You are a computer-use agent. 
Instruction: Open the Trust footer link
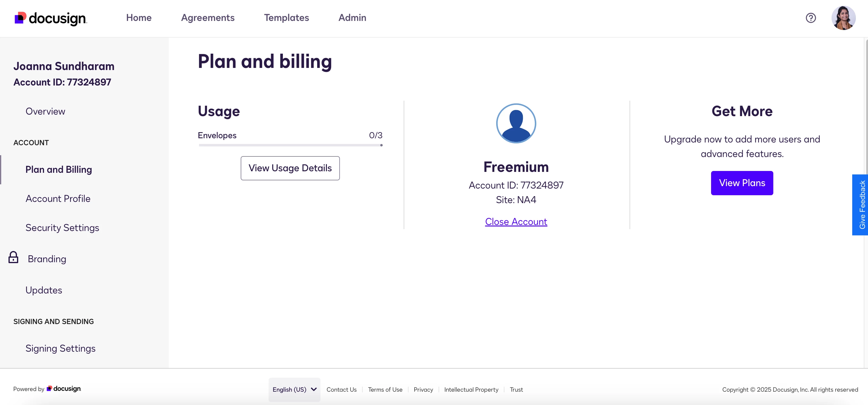click(x=516, y=390)
